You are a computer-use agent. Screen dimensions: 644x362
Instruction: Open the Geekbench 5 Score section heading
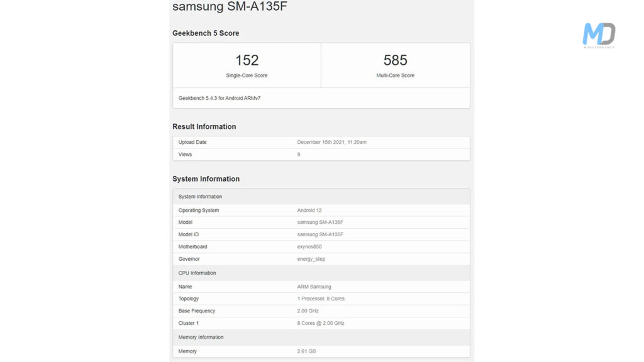[204, 33]
